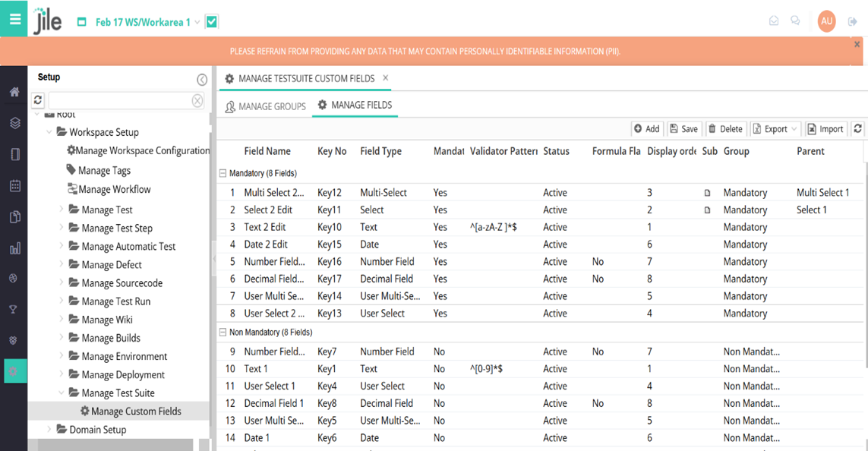
Task: Click the Import button
Action: 825,129
